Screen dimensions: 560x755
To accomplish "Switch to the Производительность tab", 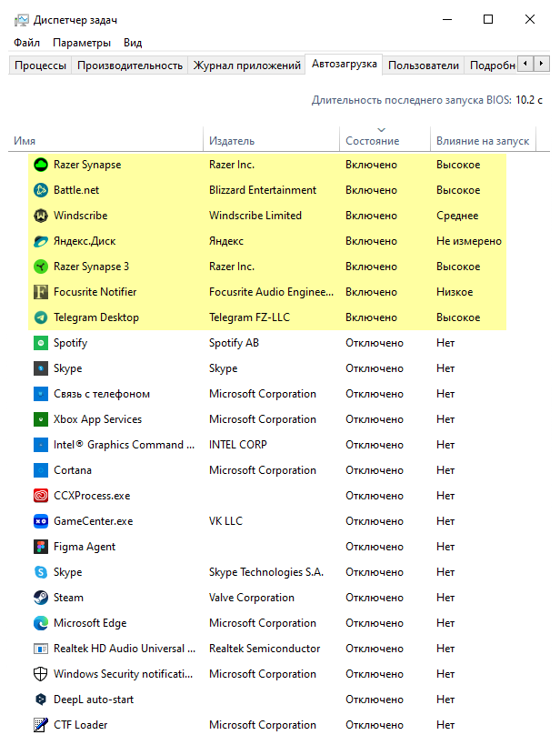I will tap(130, 65).
